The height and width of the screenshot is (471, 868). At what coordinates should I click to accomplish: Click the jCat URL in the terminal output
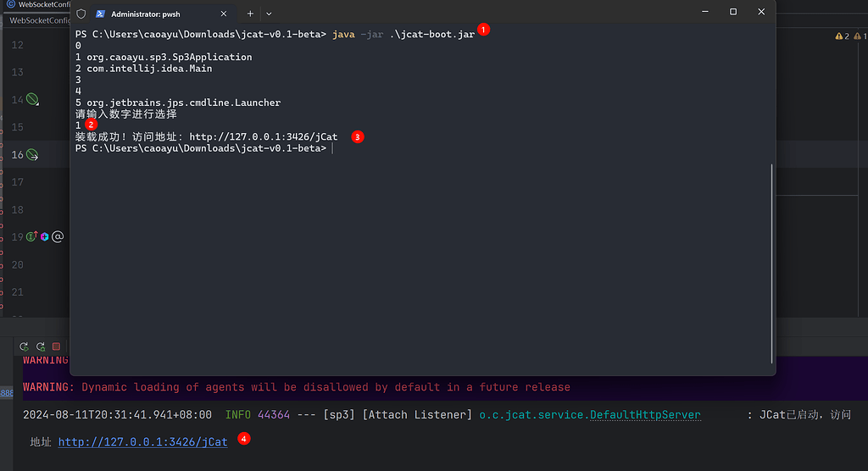coord(264,136)
